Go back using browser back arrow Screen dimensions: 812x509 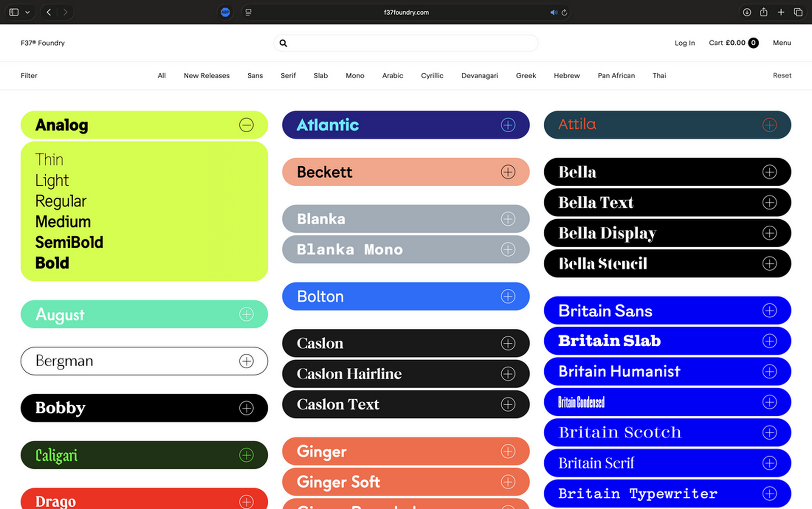coord(49,12)
